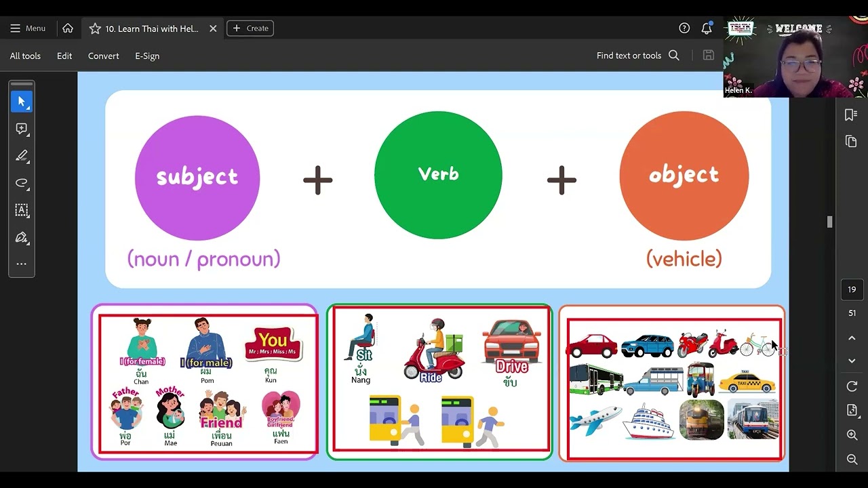Click the Friend picture with Peuuan

221,418
